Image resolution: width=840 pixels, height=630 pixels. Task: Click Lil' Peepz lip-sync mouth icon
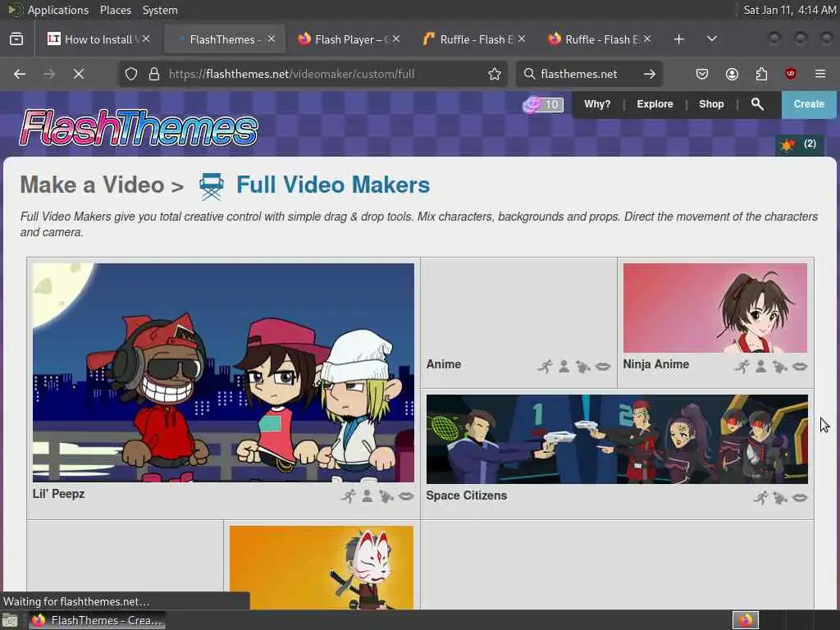[406, 496]
